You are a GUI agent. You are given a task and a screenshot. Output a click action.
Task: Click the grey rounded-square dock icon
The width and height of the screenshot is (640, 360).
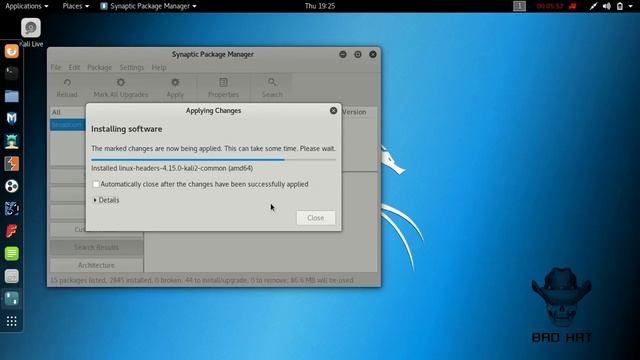coord(11,276)
